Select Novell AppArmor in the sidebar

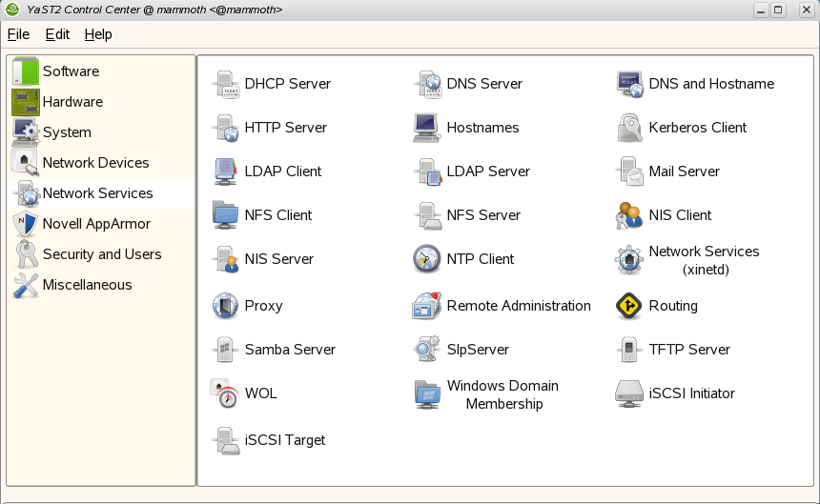click(x=96, y=224)
